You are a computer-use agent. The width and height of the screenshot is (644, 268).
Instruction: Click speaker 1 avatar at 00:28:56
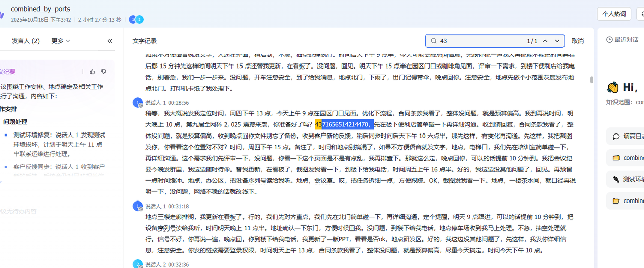pos(137,103)
